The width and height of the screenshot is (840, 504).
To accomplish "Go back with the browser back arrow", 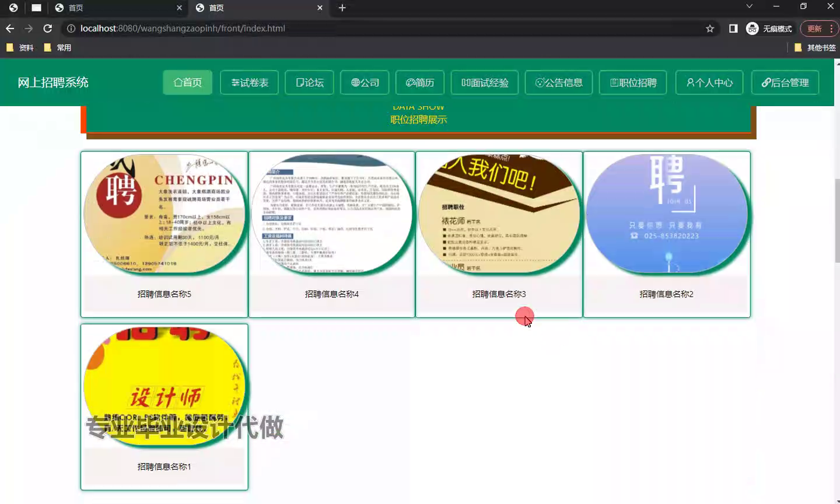I will (10, 29).
